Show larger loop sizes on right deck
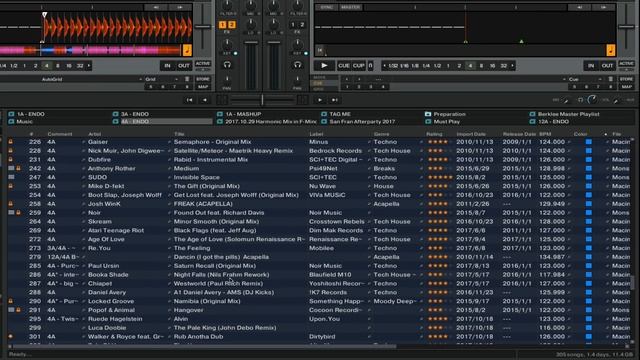Viewport: 640px width, 360px height. 513,66
